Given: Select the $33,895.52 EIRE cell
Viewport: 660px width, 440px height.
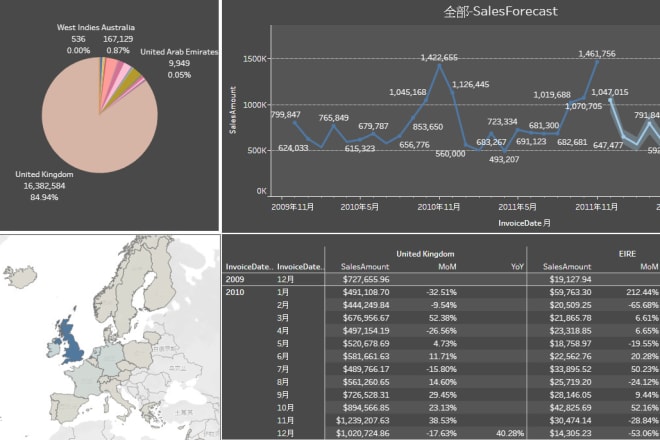Looking at the screenshot, I should [x=570, y=369].
